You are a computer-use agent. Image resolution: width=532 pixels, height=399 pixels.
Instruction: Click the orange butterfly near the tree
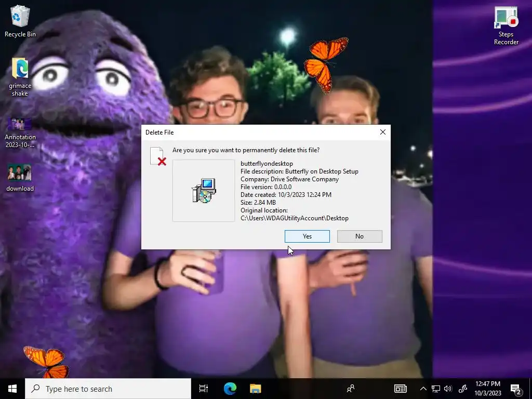[x=326, y=65]
